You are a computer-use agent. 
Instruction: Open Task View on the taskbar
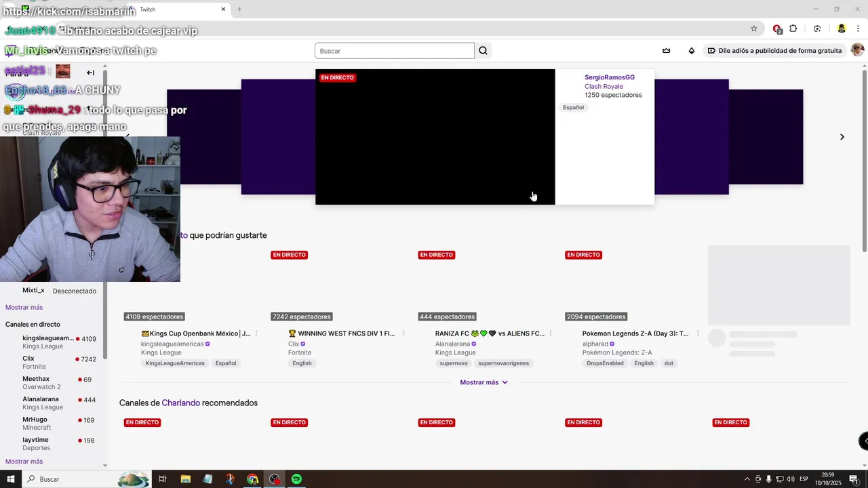point(163,479)
